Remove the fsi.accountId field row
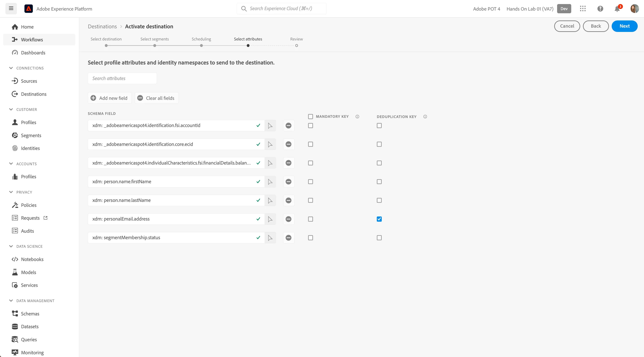Screen dimensions: 644x357 click(289, 125)
